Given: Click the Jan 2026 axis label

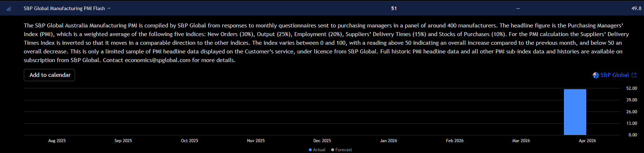Looking at the screenshot, I should (389, 141).
